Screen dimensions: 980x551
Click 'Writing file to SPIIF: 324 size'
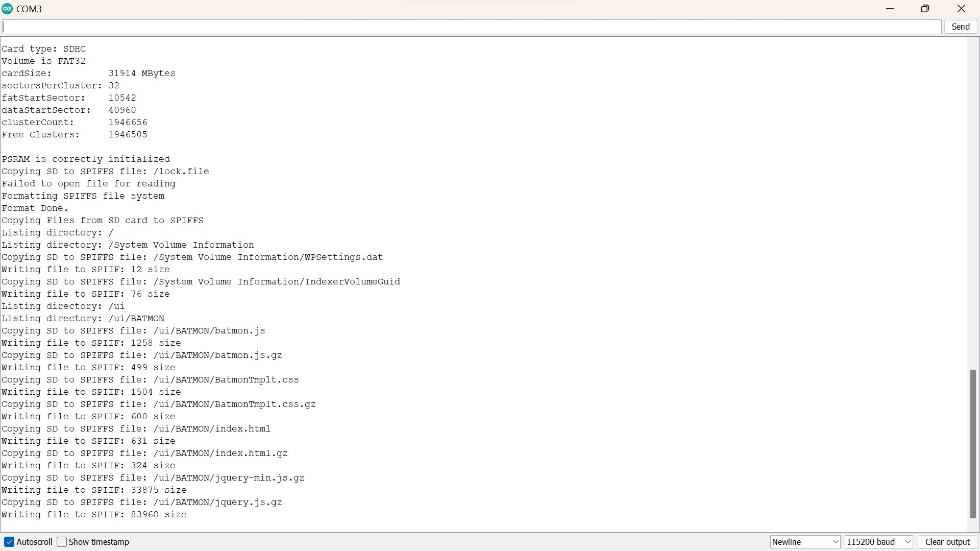pos(89,466)
